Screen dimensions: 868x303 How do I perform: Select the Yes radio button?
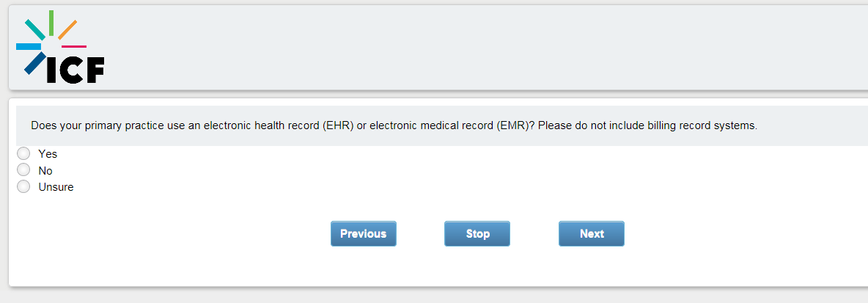(x=23, y=153)
